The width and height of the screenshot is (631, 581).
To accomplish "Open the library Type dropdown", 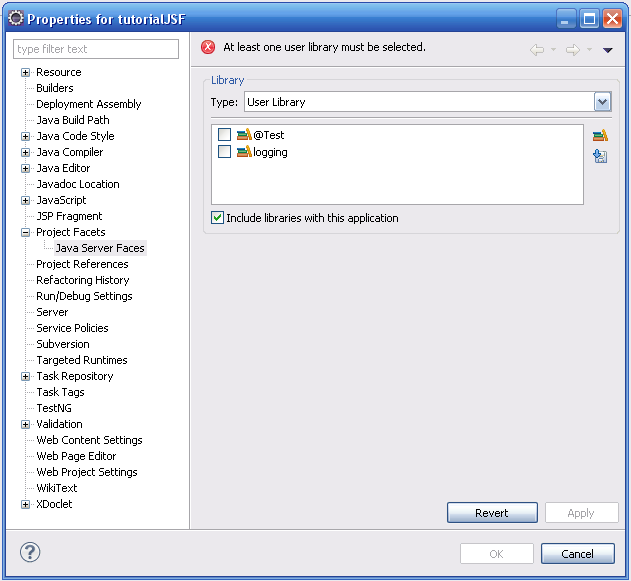I will tap(602, 102).
